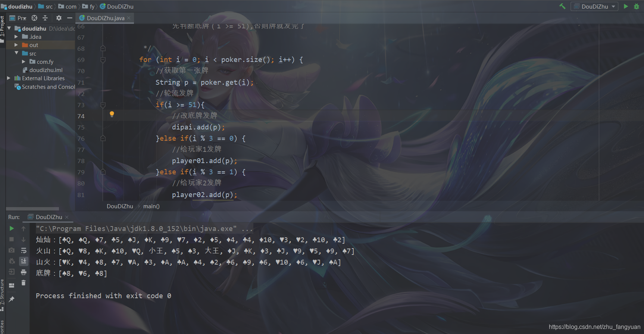This screenshot has width=644, height=334.
Task: Click the 'Process finished with exit code 0' text
Action: (103, 296)
